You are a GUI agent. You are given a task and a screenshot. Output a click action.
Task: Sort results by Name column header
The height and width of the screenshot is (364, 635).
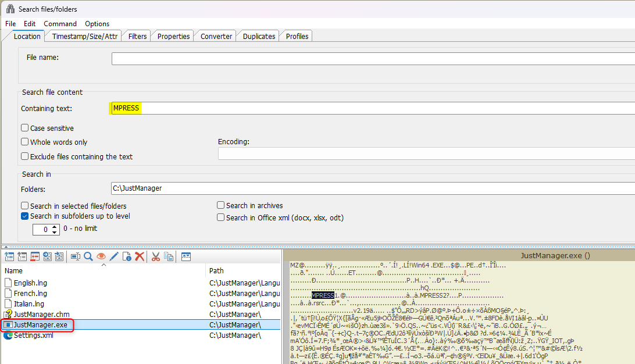pyautogui.click(x=104, y=270)
